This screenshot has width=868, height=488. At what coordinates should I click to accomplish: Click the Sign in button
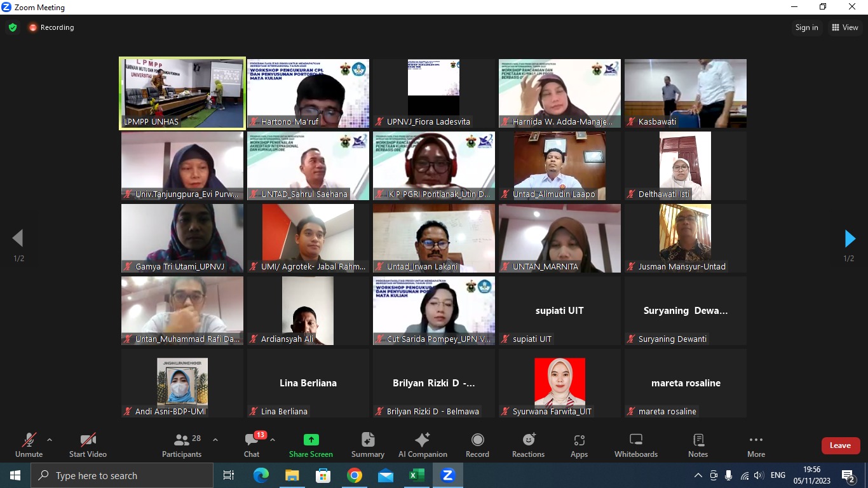pos(806,27)
